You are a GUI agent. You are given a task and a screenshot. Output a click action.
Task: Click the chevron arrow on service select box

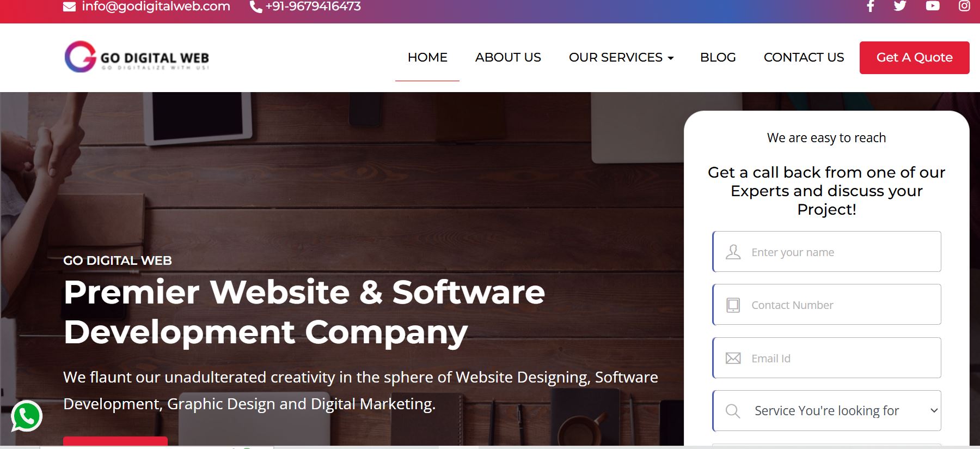[x=934, y=410]
